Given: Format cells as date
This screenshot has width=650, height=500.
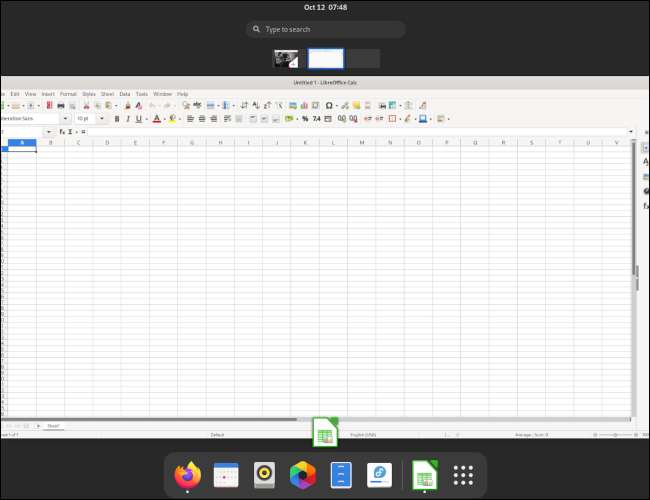Looking at the screenshot, I should (x=328, y=119).
